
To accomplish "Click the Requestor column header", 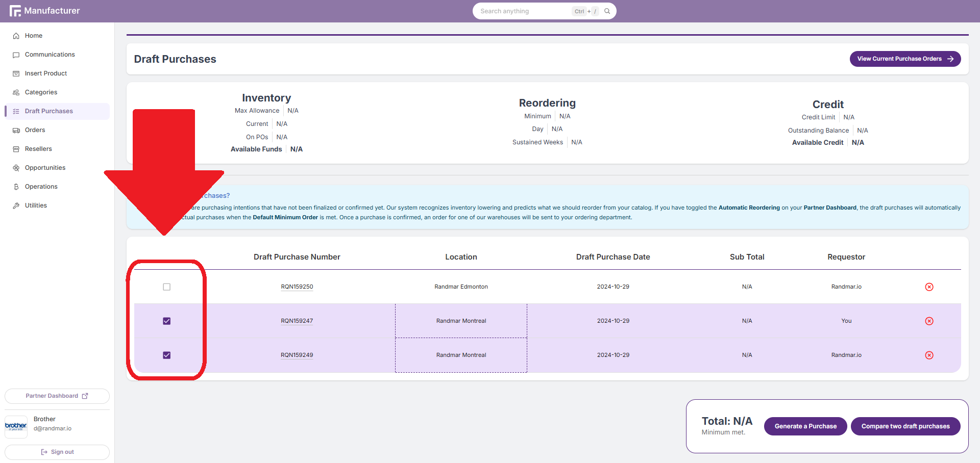I will pos(846,257).
